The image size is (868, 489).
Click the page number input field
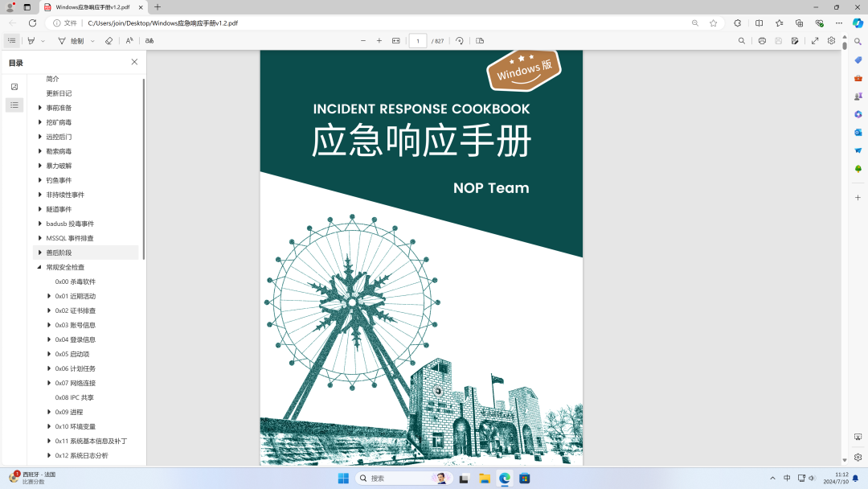[418, 40]
